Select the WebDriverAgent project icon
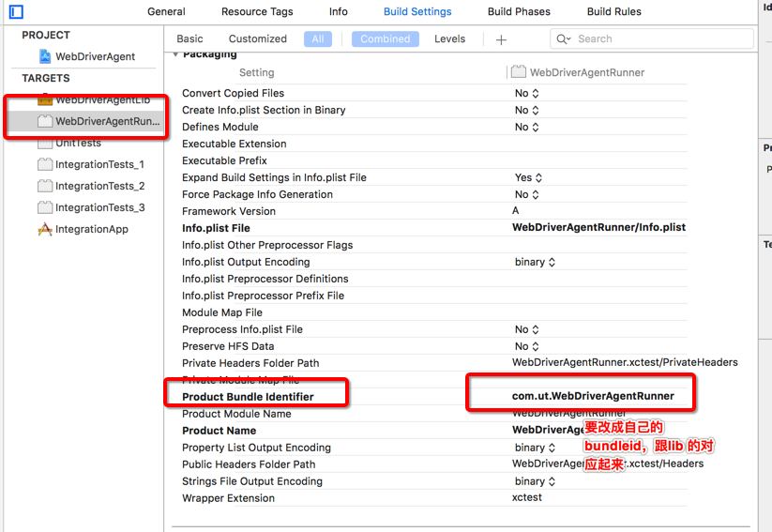This screenshot has width=772, height=532. click(x=45, y=56)
